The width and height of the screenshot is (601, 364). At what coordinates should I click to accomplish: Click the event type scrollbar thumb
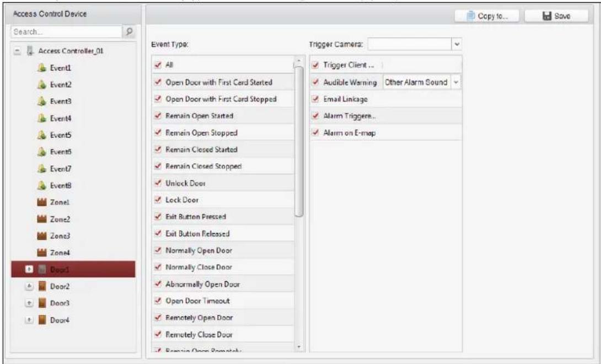pos(299,142)
